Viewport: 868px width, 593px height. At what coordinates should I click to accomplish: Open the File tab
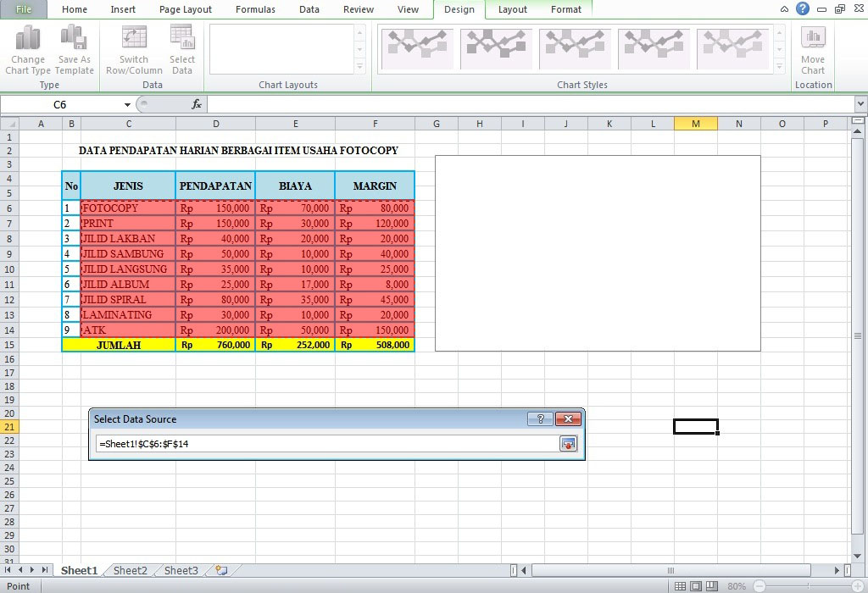pyautogui.click(x=24, y=9)
